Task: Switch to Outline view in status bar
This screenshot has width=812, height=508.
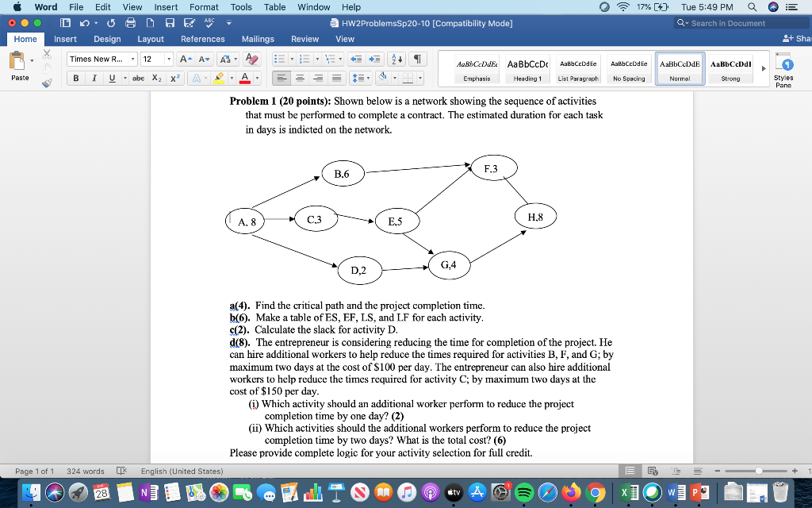Action: coord(676,471)
